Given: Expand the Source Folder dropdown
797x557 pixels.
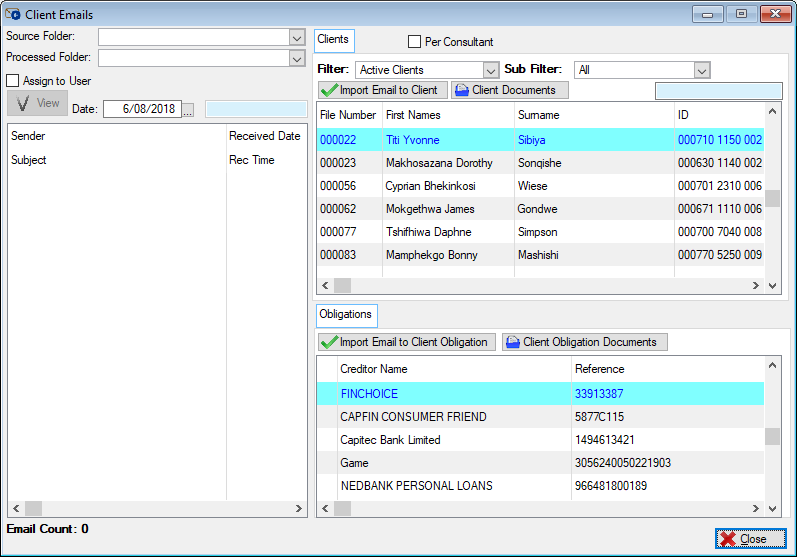Looking at the screenshot, I should [x=296, y=37].
